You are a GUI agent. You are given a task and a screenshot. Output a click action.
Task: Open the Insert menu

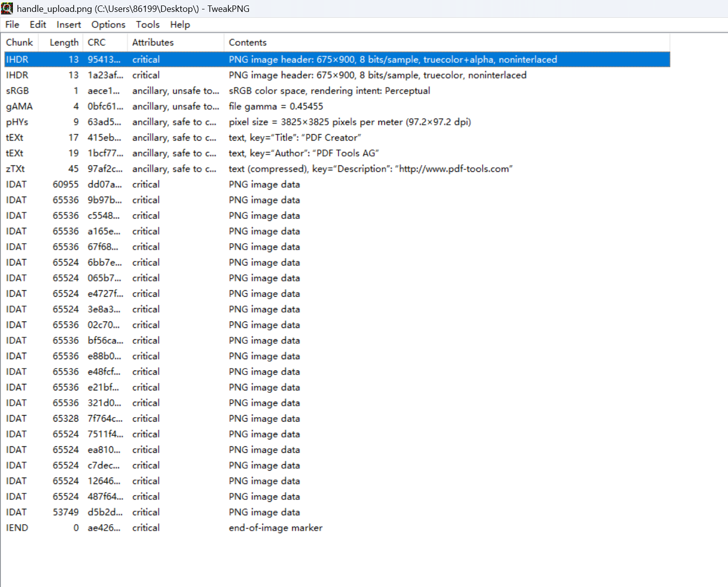[68, 25]
